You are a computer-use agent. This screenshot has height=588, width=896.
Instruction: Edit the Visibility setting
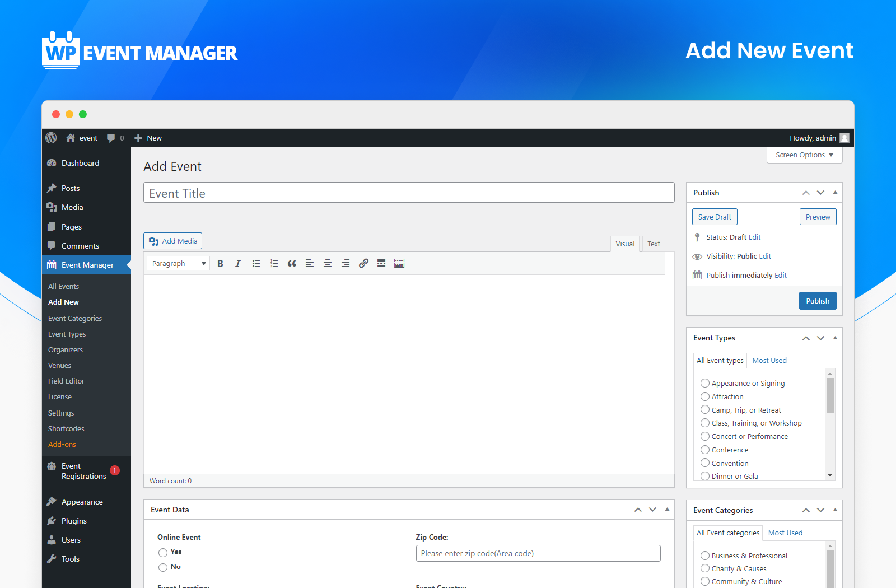(x=765, y=256)
